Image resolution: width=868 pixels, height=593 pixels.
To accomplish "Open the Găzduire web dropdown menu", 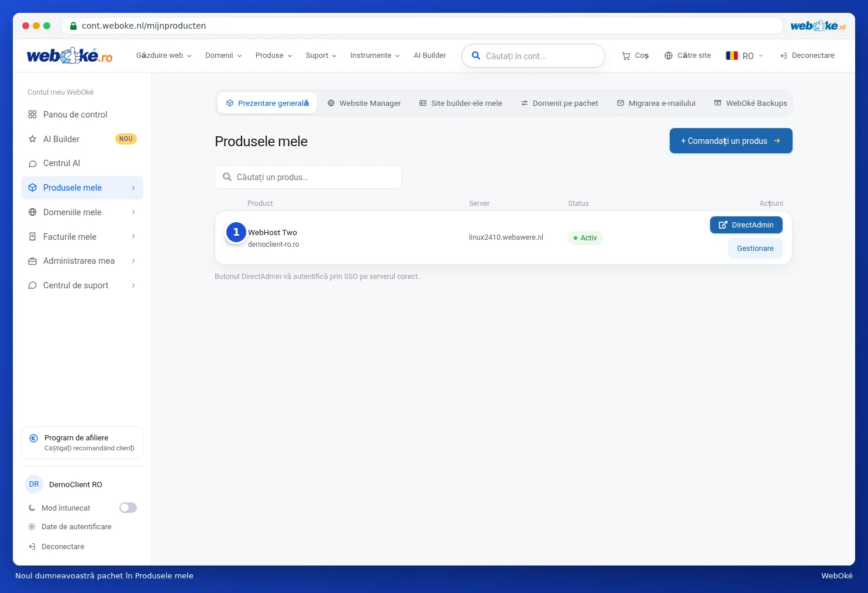I will [164, 56].
